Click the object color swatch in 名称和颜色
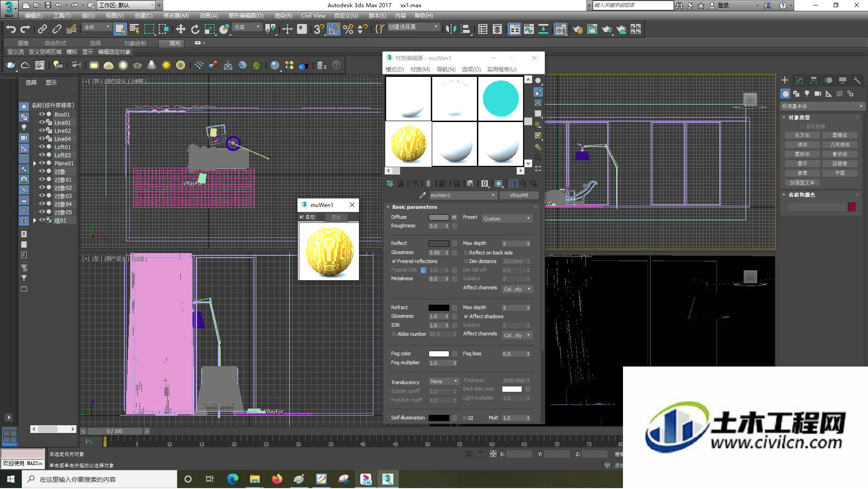Viewport: 868px width, 489px height. point(852,207)
